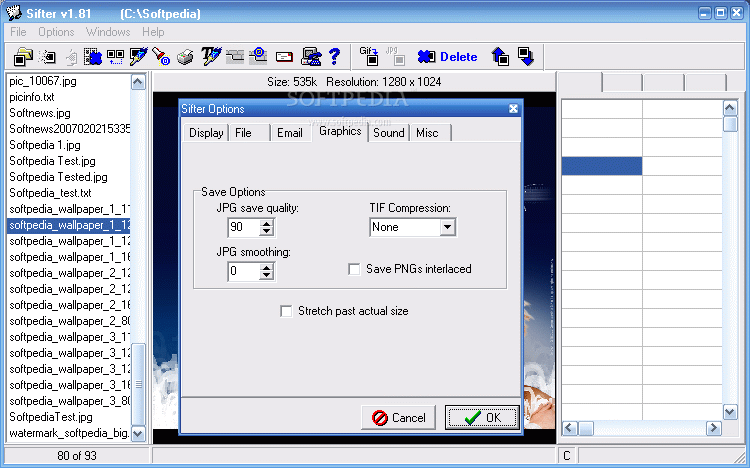The width and height of the screenshot is (750, 468).
Task: Enable Save PNGs interlaced checkbox
Action: [x=354, y=269]
